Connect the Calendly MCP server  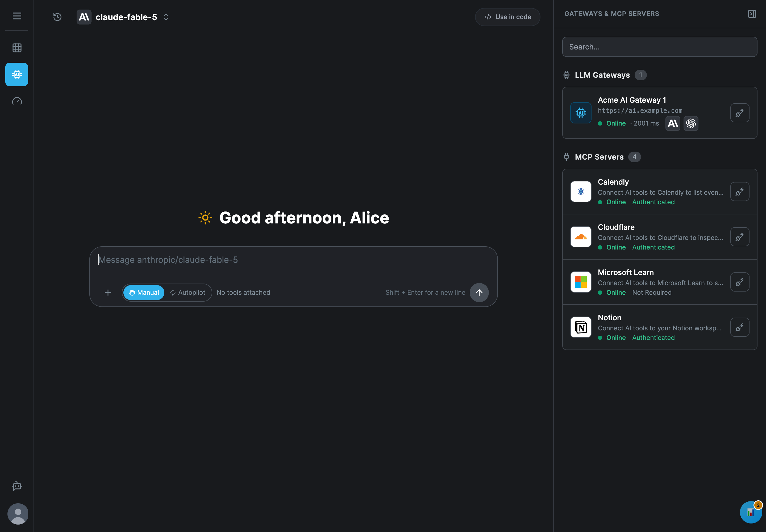[x=740, y=192]
